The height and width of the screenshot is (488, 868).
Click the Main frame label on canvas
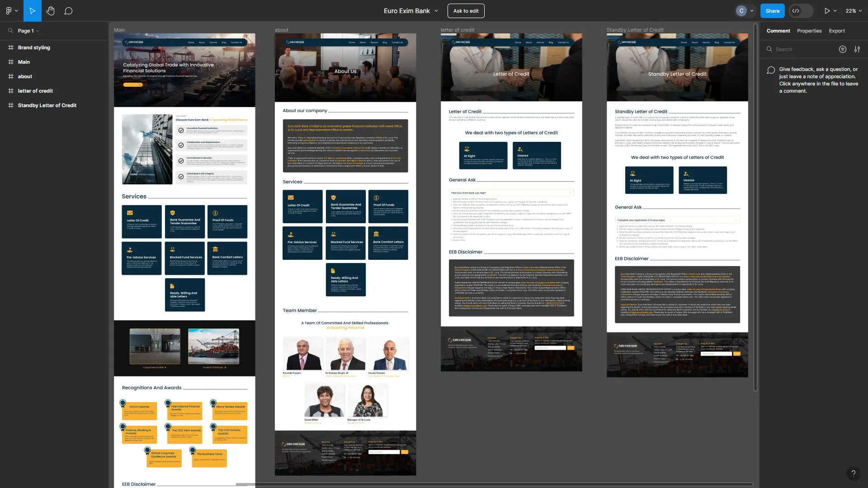[x=119, y=30]
